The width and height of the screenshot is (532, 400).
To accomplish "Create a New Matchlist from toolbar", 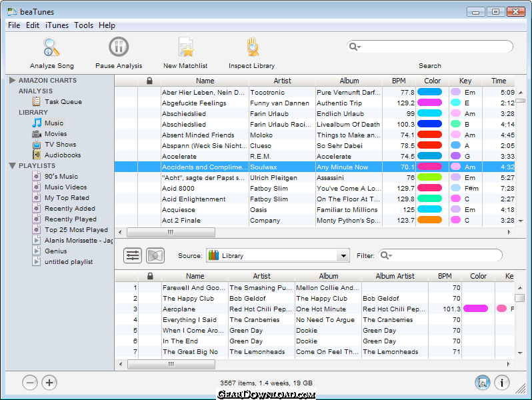I will 185,47.
